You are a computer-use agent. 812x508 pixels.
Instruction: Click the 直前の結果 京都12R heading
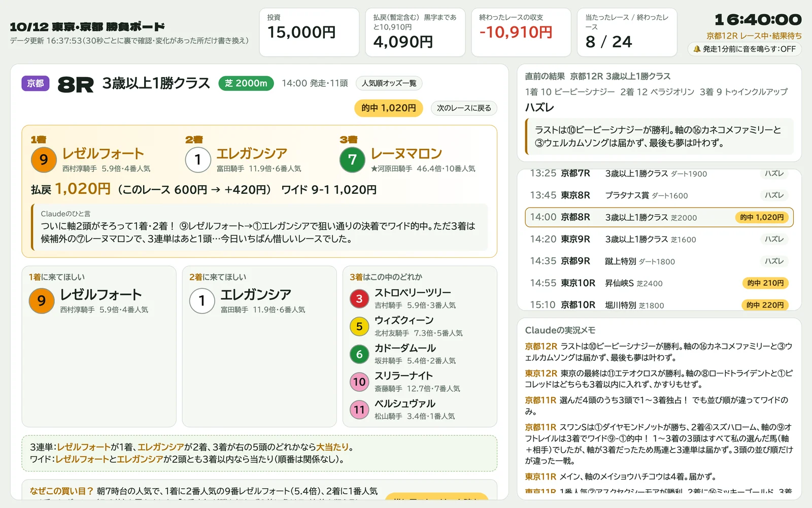click(597, 76)
